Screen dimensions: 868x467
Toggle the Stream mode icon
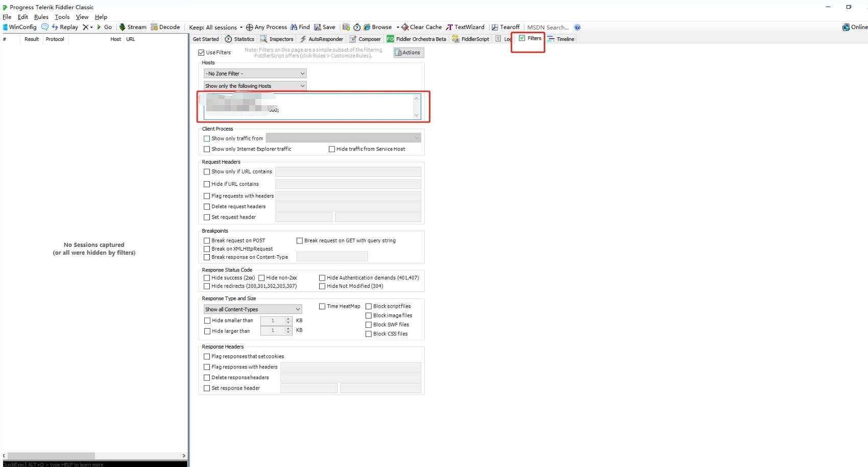click(x=123, y=27)
